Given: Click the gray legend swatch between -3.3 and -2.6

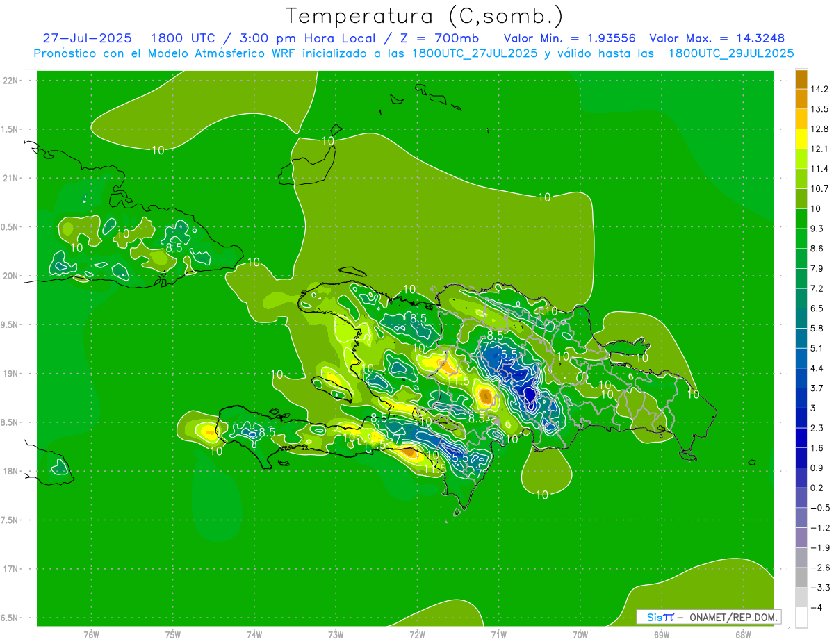Looking at the screenshot, I should tap(801, 577).
